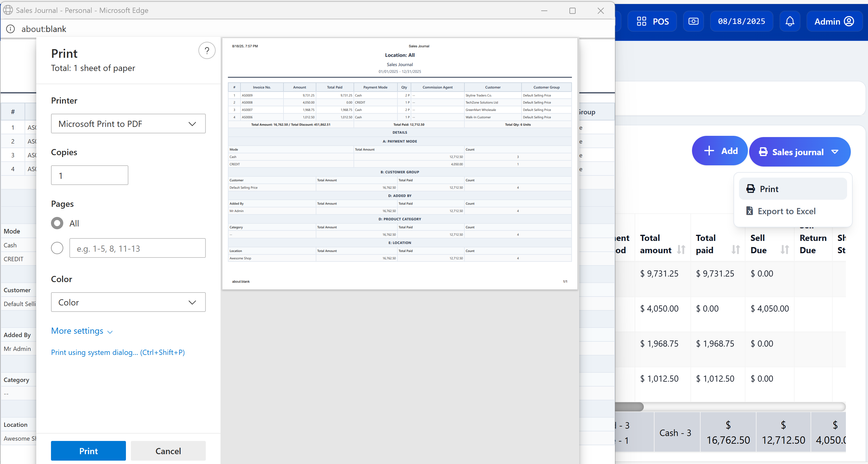Image resolution: width=868 pixels, height=464 pixels.
Task: Click the help question mark icon
Action: (x=206, y=51)
